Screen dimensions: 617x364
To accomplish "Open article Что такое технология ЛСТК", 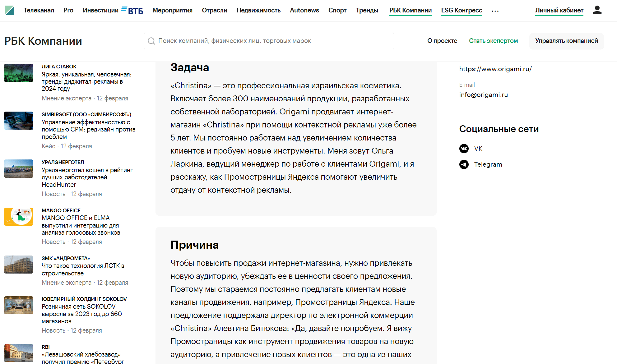I will 83,270.
